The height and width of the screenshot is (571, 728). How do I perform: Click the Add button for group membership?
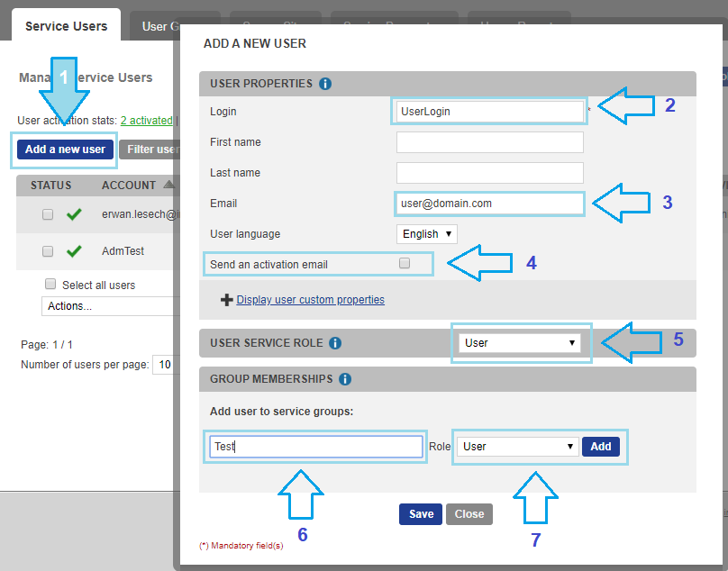coord(601,447)
